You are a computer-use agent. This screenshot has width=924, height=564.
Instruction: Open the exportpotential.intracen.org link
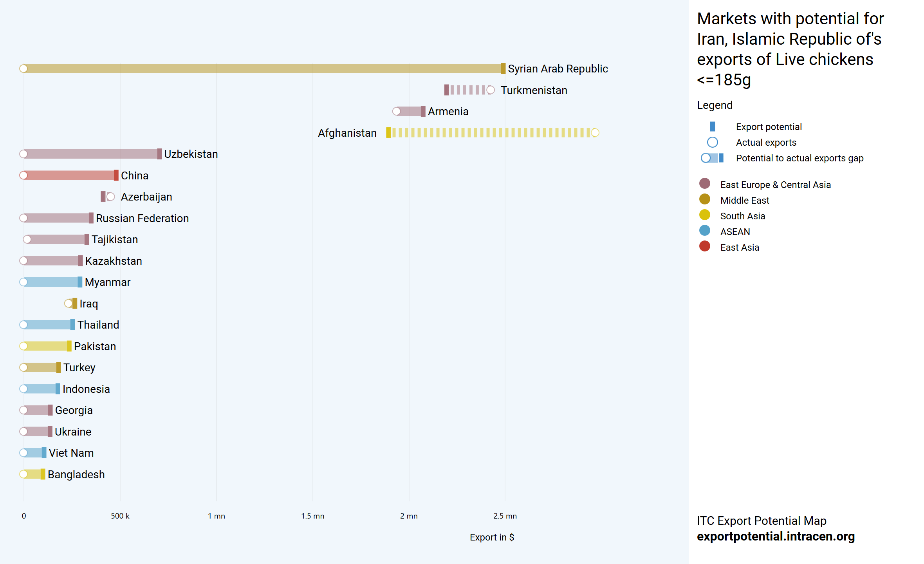click(x=775, y=536)
